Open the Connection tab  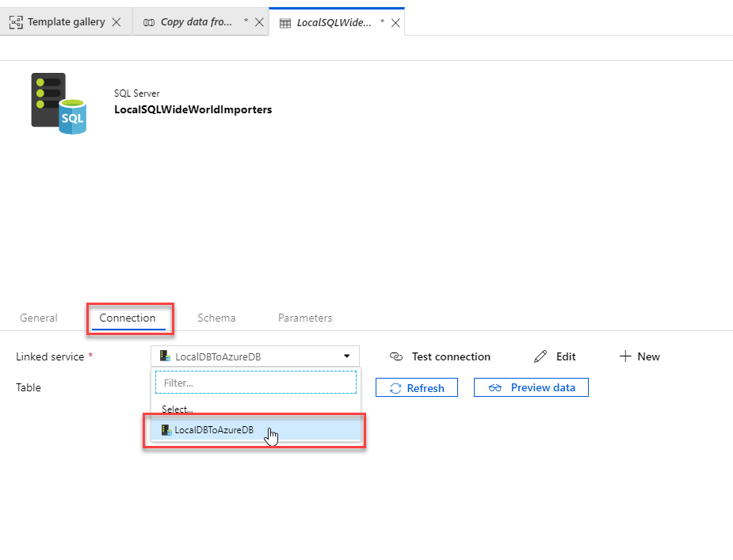(128, 318)
